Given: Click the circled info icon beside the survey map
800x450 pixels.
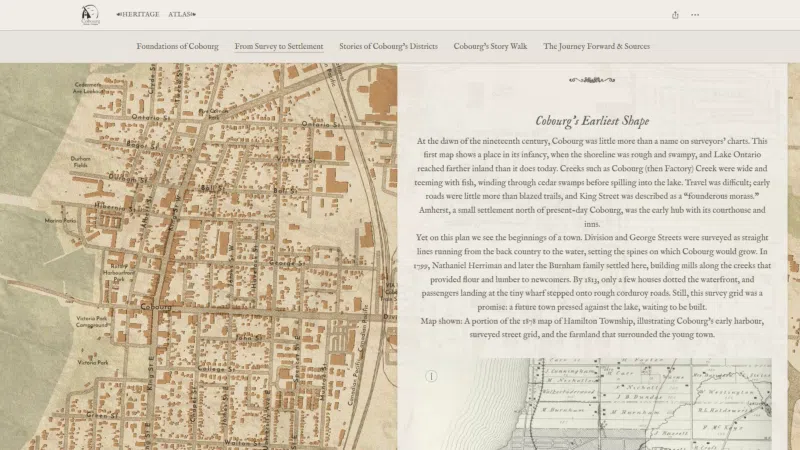Looking at the screenshot, I should (x=431, y=376).
